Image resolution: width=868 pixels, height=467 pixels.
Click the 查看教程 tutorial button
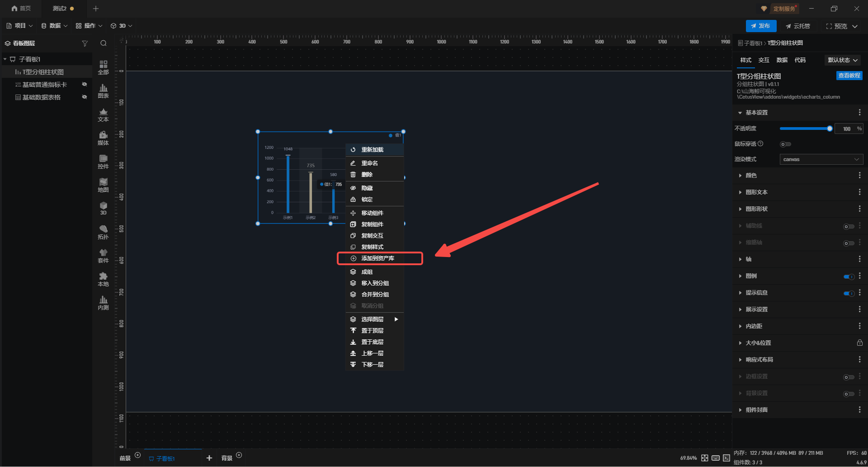(849, 76)
